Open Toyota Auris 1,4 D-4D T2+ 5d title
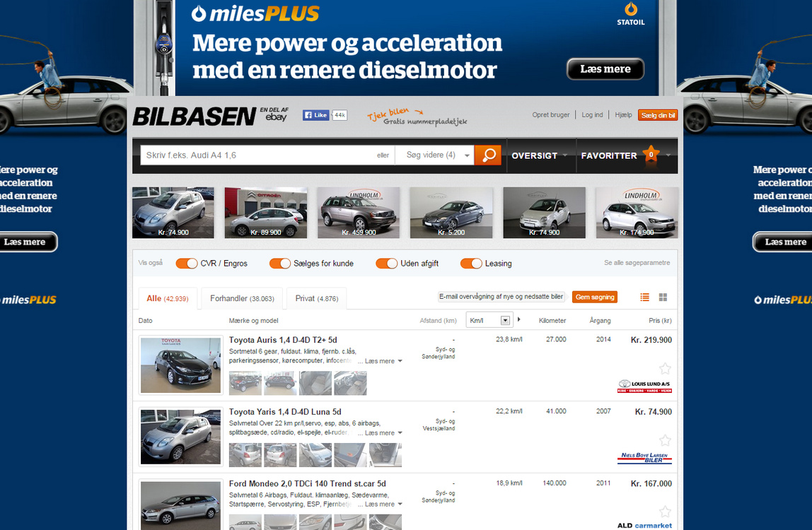Image resolution: width=812 pixels, height=530 pixels. click(283, 340)
